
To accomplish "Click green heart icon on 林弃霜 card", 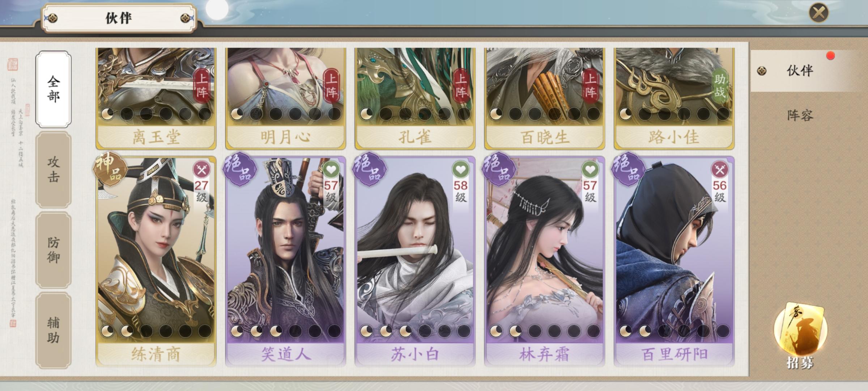I will click(x=590, y=169).
